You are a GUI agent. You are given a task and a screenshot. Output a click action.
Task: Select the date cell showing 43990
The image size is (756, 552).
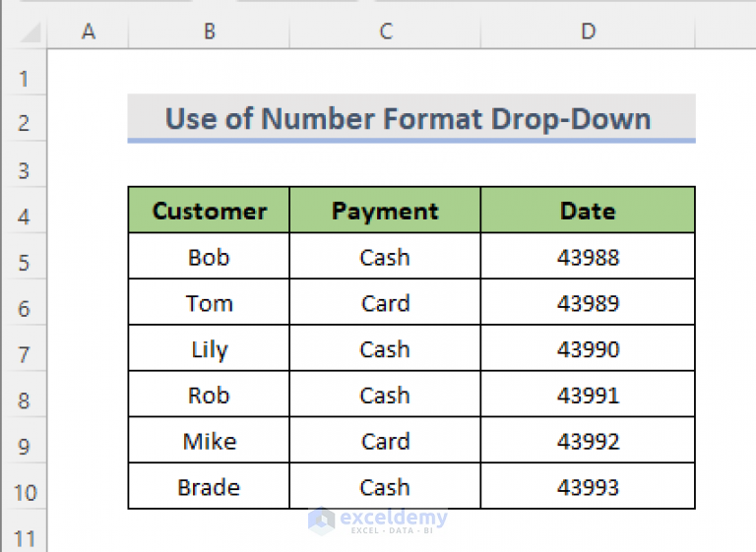pos(588,348)
